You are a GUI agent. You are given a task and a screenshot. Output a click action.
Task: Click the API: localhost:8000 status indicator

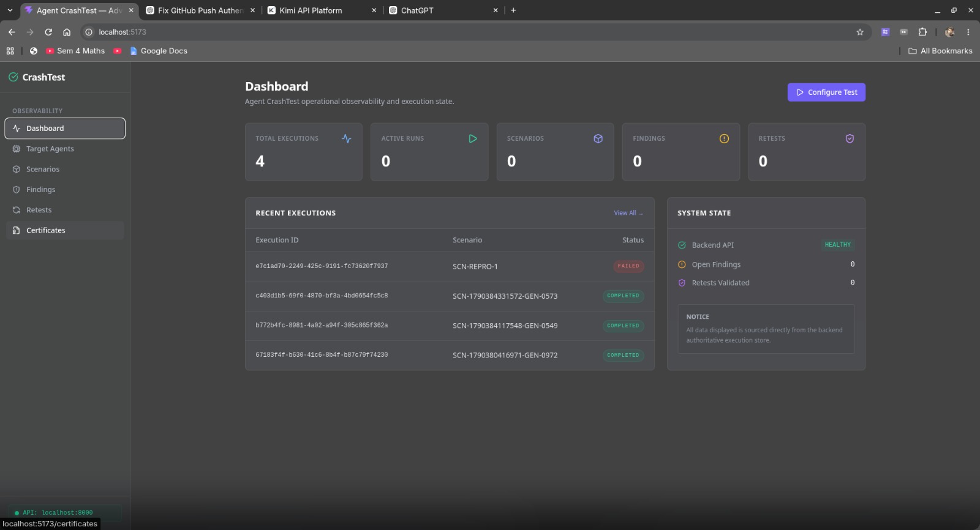pyautogui.click(x=65, y=513)
